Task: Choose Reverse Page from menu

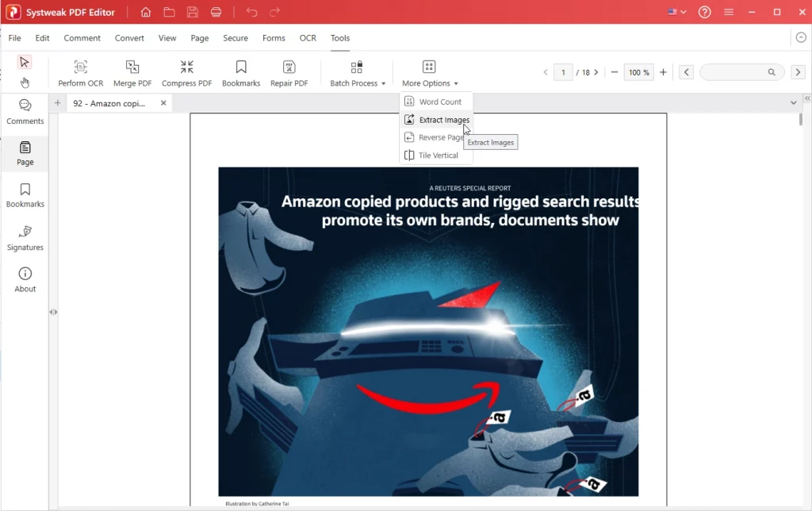Action: [x=436, y=137]
